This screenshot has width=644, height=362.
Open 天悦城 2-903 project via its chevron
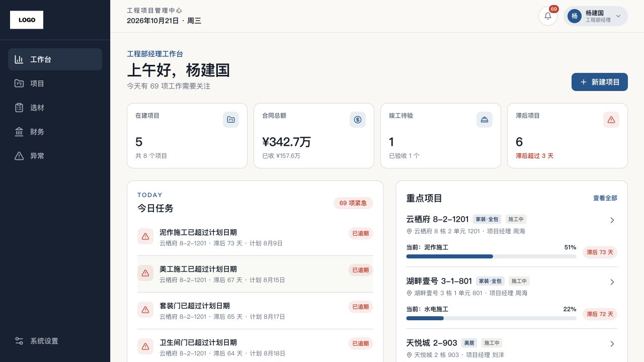click(x=612, y=344)
